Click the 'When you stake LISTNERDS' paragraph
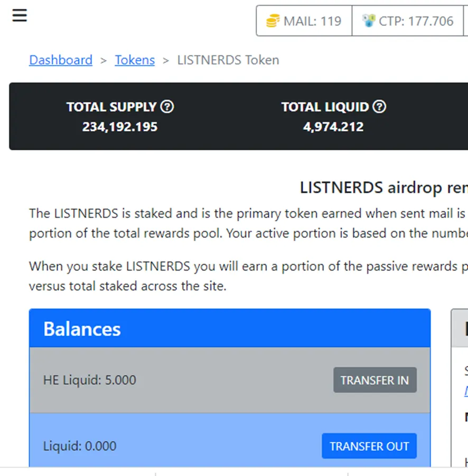The width and height of the screenshot is (468, 476). click(249, 276)
